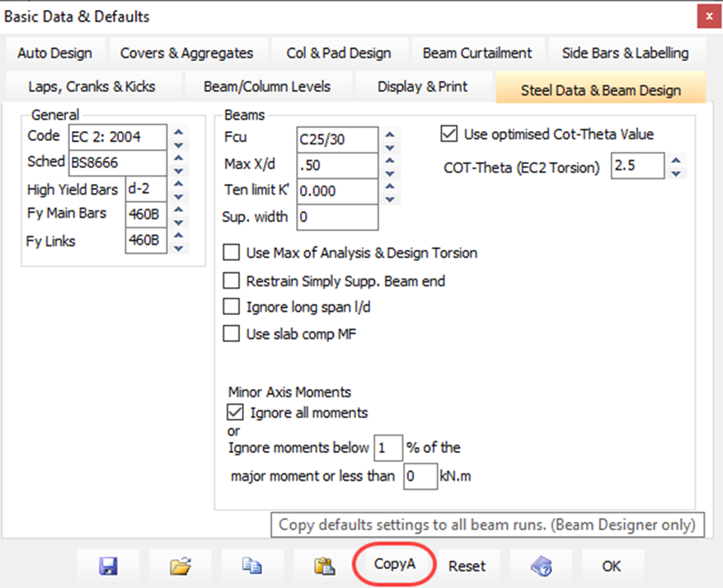Viewport: 723px width, 588px height.
Task: Click down arrow for Fy Main Bars
Action: pyautogui.click(x=178, y=223)
